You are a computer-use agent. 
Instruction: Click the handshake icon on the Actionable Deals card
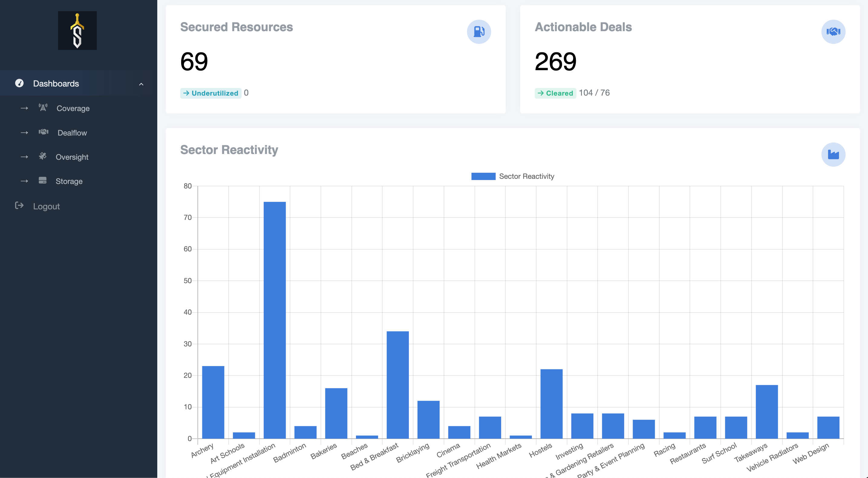pos(833,32)
